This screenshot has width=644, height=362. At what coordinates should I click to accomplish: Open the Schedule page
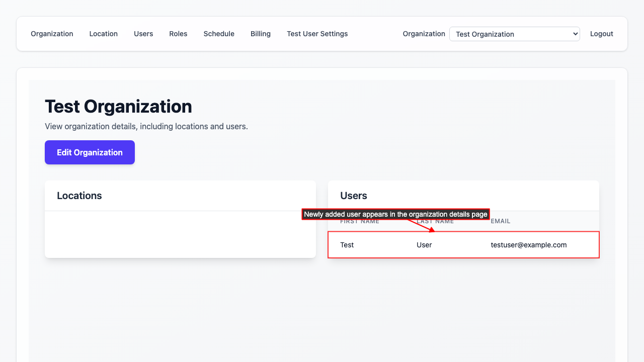tap(219, 34)
